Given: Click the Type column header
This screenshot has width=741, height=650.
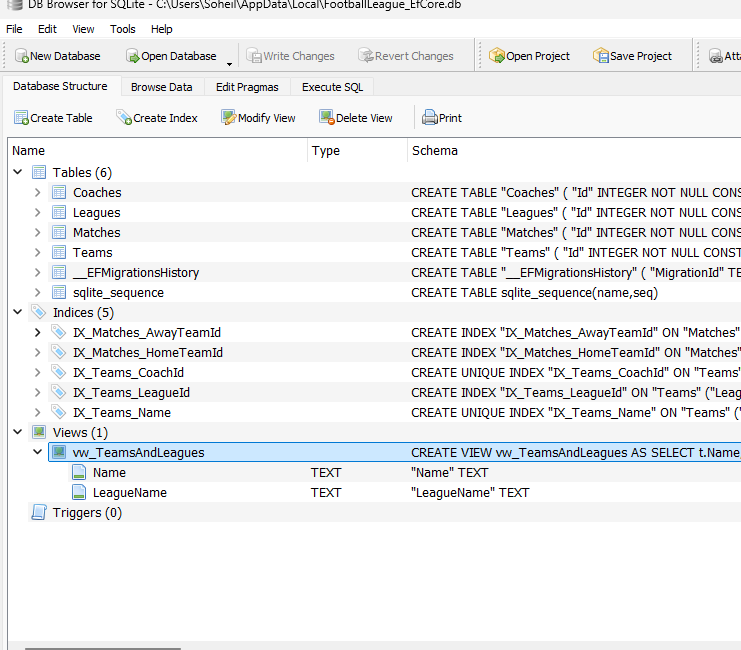Looking at the screenshot, I should click(357, 151).
